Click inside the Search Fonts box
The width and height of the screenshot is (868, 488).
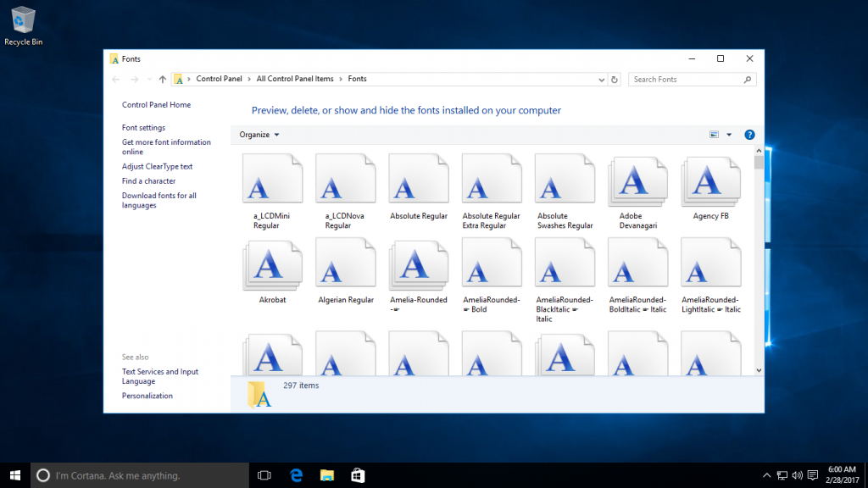pyautogui.click(x=688, y=78)
